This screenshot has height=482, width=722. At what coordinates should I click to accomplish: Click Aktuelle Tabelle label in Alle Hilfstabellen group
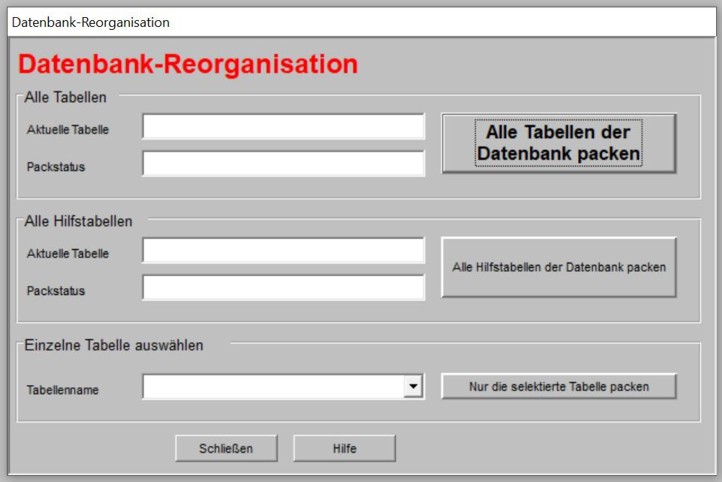[x=68, y=254]
